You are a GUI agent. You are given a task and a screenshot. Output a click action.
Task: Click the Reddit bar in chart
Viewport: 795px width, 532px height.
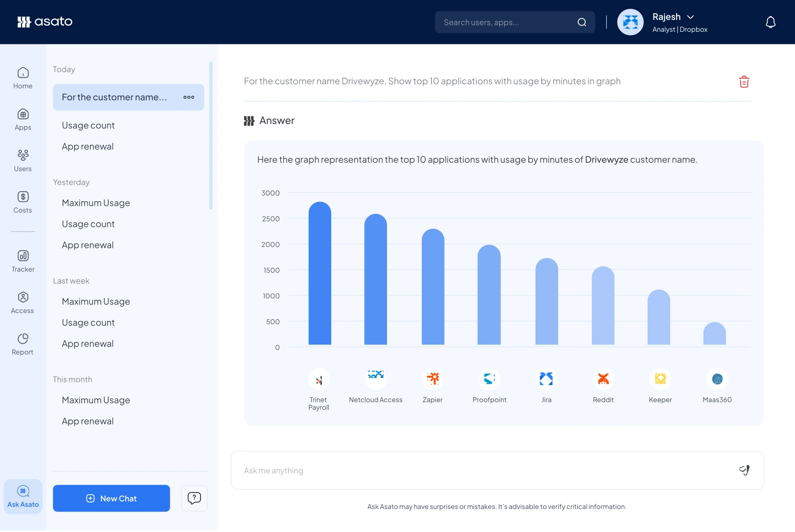click(x=603, y=306)
